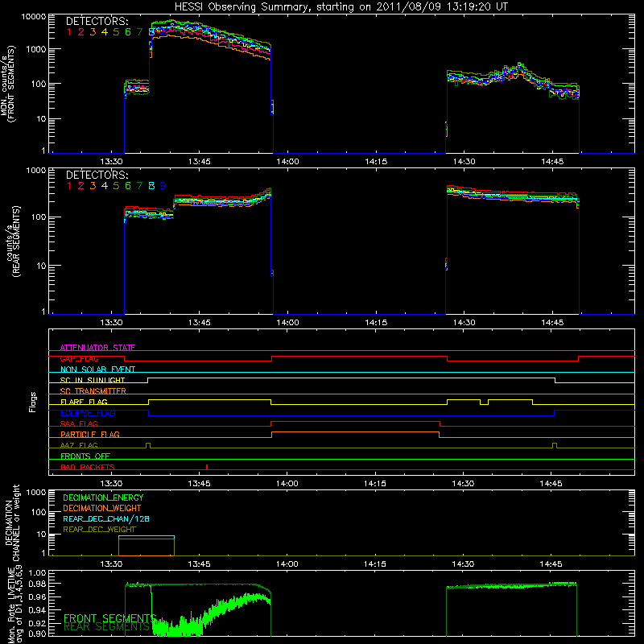Select the 'DETECTORS:' label in rear segments panel
The width and height of the screenshot is (644, 644).
97,175
